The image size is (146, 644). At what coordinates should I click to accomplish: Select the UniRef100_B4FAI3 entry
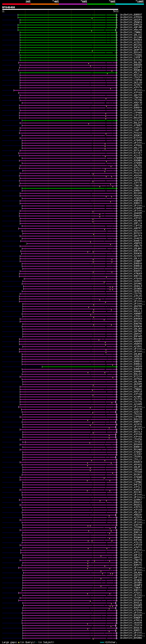coord(131,47)
